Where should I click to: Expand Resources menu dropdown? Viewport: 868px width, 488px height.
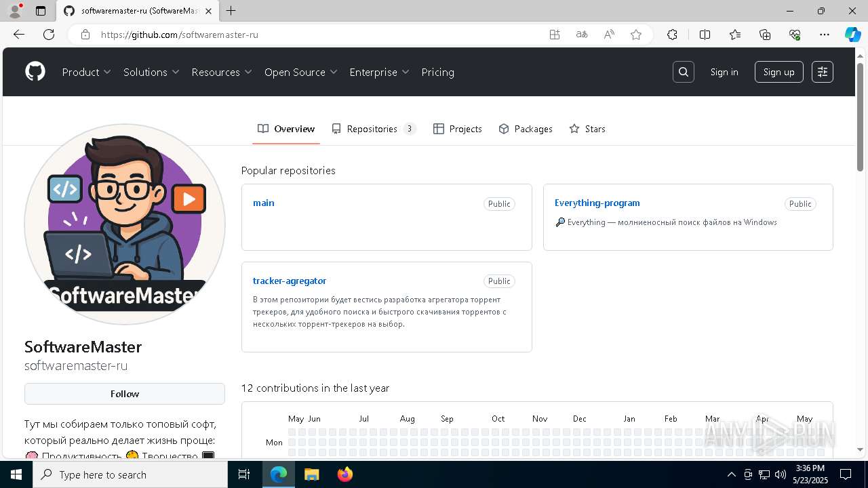tap(222, 72)
